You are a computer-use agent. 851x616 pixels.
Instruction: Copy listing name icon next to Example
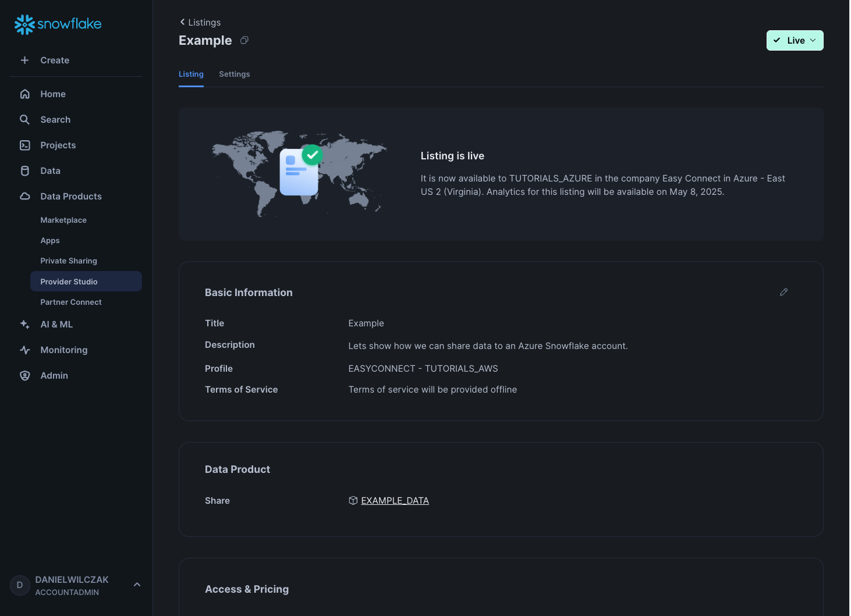point(244,40)
